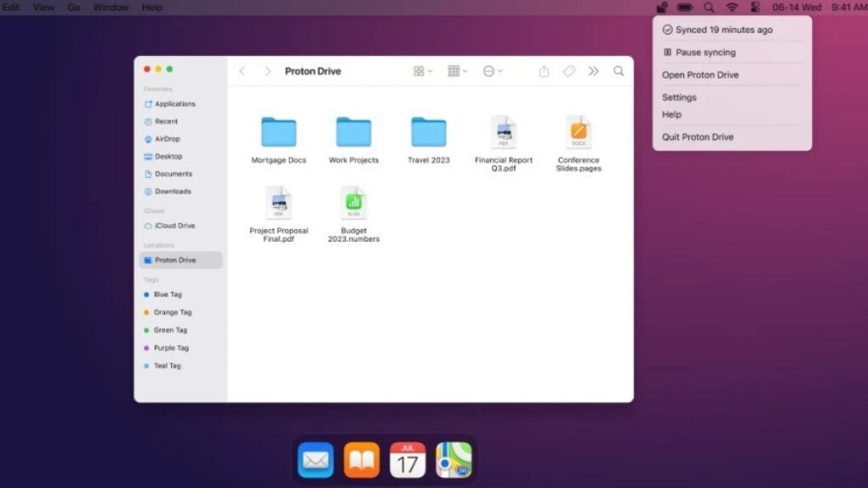The height and width of the screenshot is (488, 868).
Task: Expand the icon view mode dropdown
Action: [423, 72]
